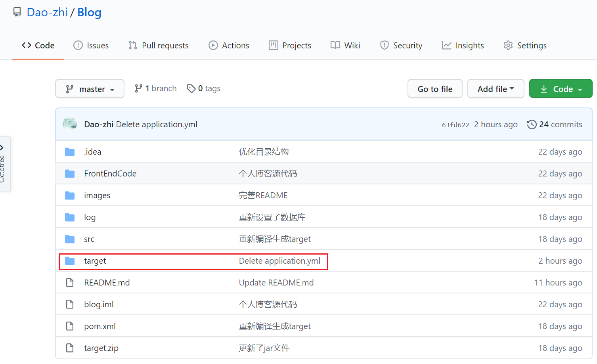Open the green Code download dropdown
597x364 pixels.
click(x=561, y=89)
